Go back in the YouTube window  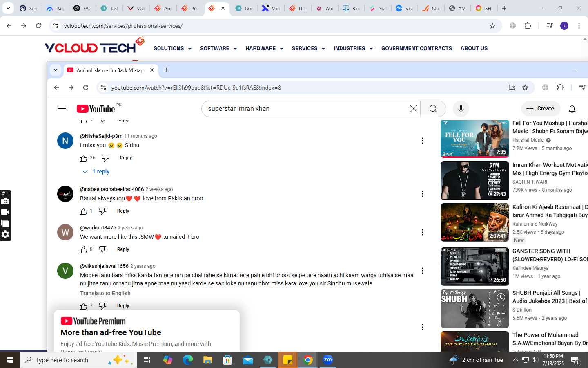coord(56,88)
